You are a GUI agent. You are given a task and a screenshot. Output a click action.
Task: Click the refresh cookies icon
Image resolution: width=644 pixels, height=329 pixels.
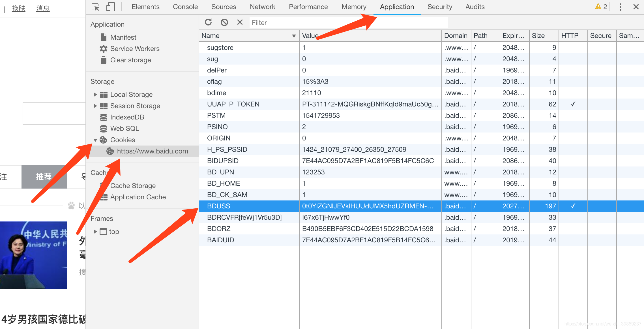[x=208, y=22]
